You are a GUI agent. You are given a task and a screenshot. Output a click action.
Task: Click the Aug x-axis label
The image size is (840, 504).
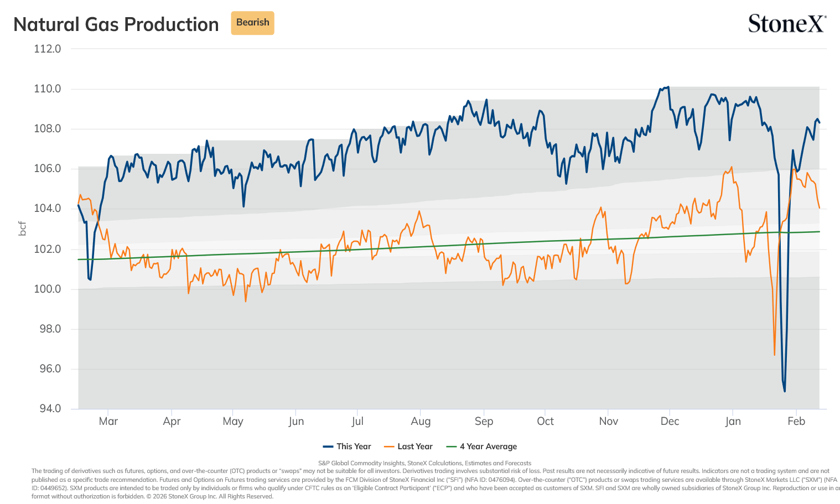[421, 422]
